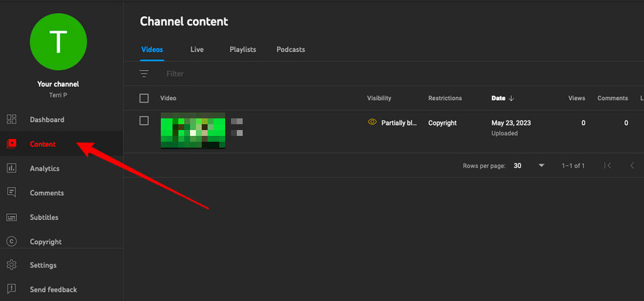The height and width of the screenshot is (301, 644).
Task: Click the Date sort arrow
Action: pos(512,98)
